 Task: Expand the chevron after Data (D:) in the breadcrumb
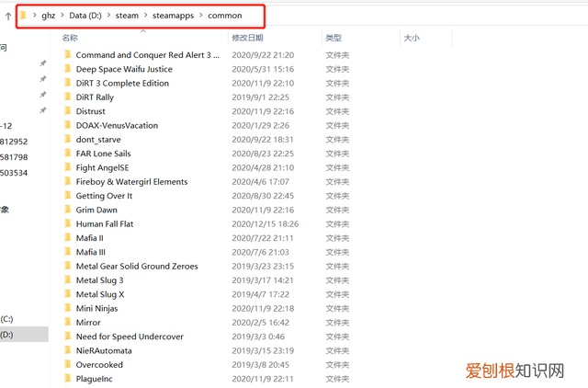click(x=108, y=16)
